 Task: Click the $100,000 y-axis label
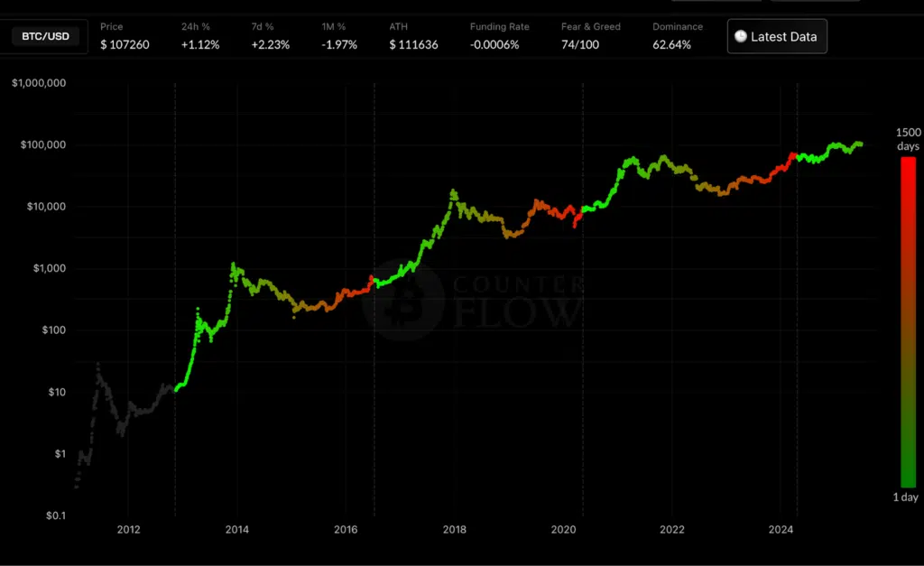pos(42,145)
